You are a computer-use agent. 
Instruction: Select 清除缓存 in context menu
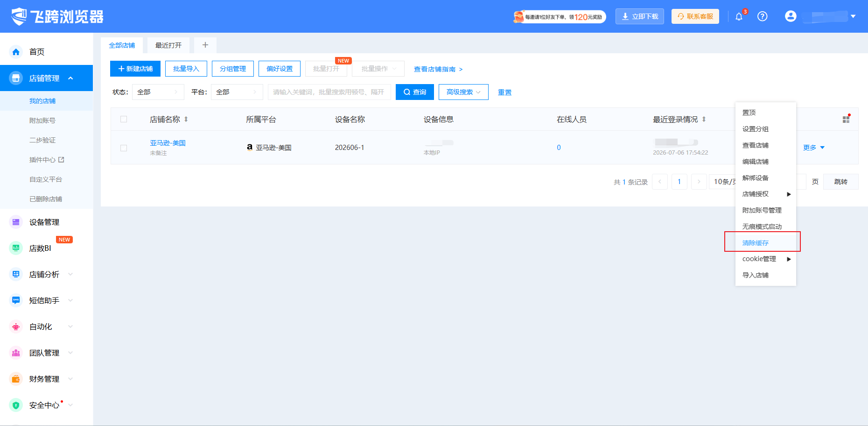pos(766,243)
